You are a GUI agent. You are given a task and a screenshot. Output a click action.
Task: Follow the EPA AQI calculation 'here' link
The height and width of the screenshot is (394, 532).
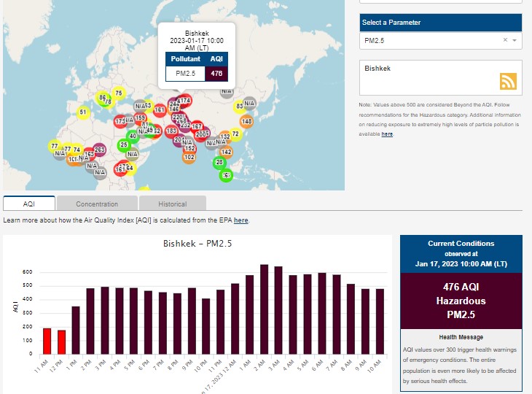tap(240, 220)
